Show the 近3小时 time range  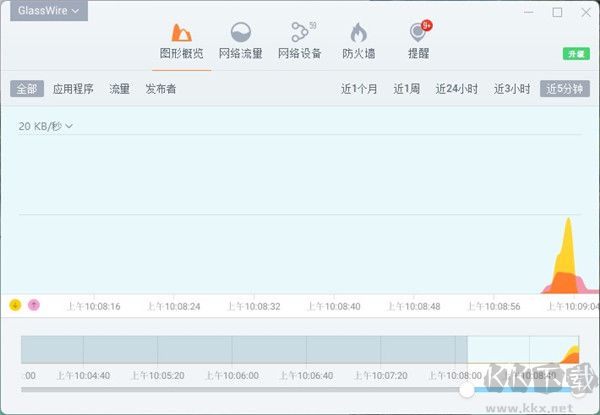(512, 89)
